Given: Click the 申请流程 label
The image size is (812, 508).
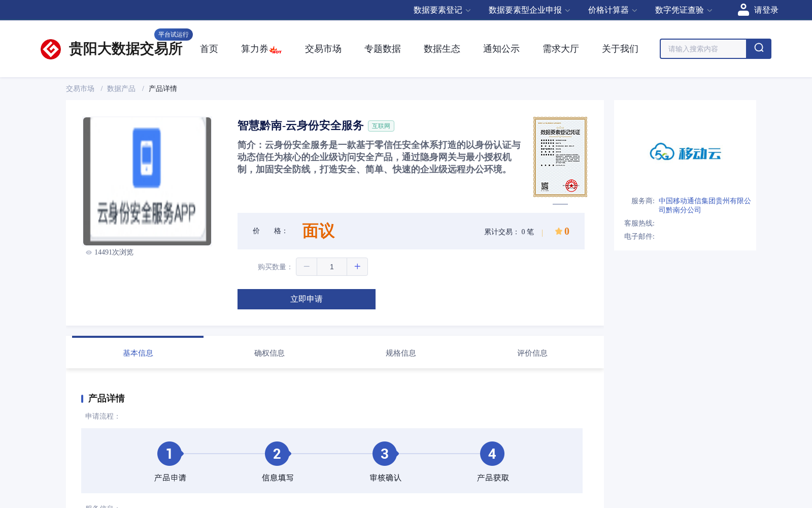Looking at the screenshot, I should point(103,416).
